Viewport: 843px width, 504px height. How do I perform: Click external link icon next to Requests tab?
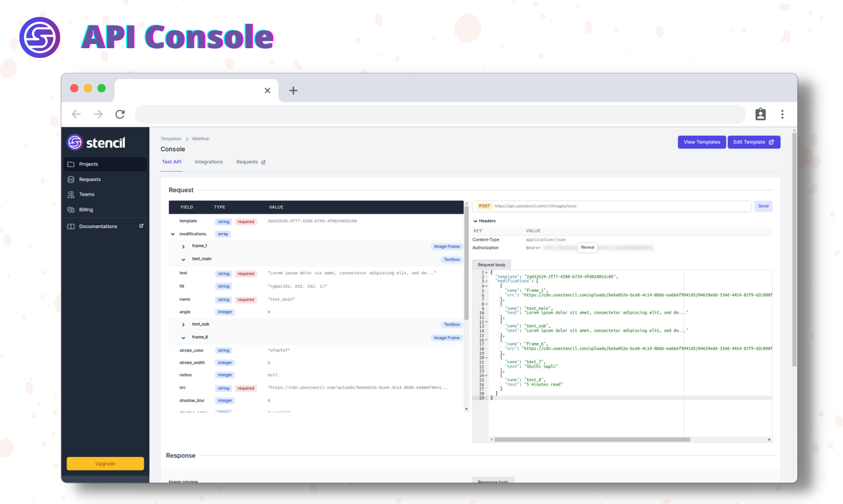pos(263,162)
